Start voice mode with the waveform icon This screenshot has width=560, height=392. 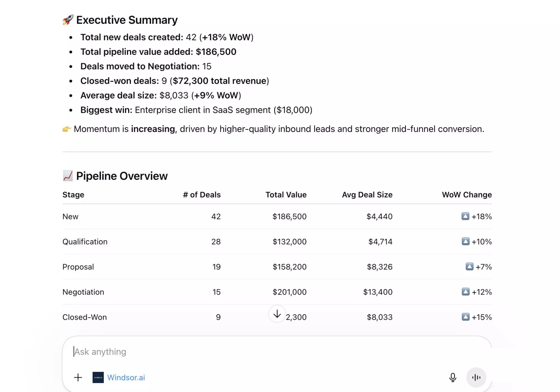point(476,377)
